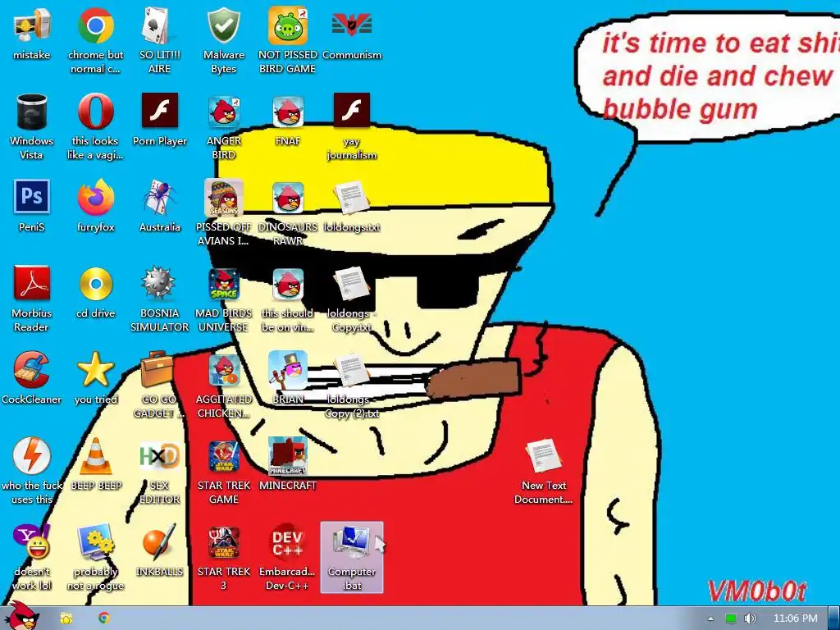Select the 'this should be on vin...' icon
The height and width of the screenshot is (630, 840).
(x=288, y=299)
